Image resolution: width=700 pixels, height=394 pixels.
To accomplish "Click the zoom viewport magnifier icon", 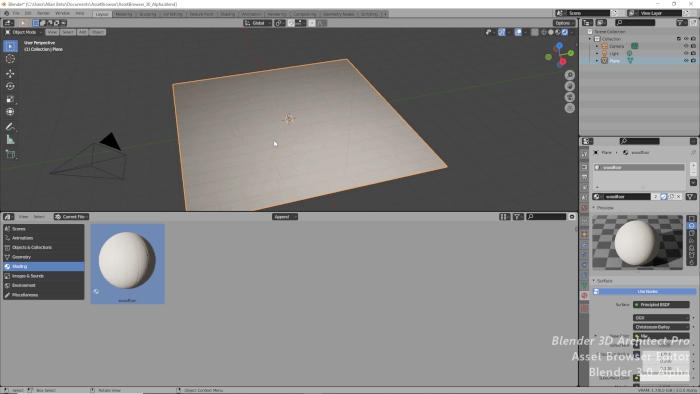I will click(x=570, y=75).
